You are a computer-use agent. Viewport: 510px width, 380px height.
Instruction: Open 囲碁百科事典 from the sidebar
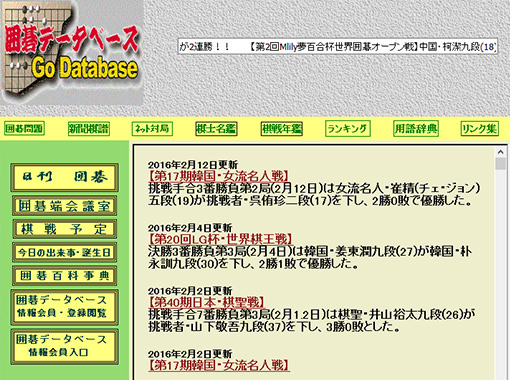(64, 276)
